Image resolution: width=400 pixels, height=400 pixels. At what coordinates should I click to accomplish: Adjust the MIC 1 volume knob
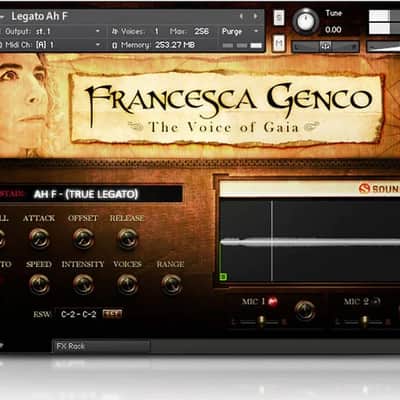[x=305, y=310]
